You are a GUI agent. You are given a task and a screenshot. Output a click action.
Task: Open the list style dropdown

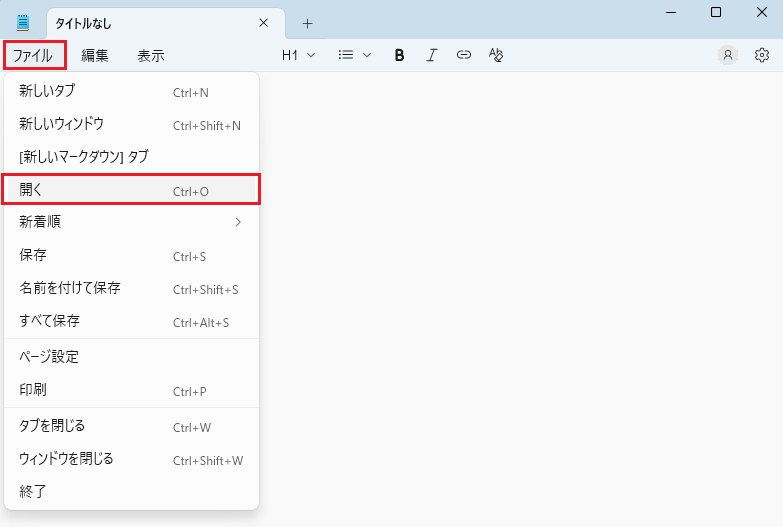pyautogui.click(x=354, y=56)
